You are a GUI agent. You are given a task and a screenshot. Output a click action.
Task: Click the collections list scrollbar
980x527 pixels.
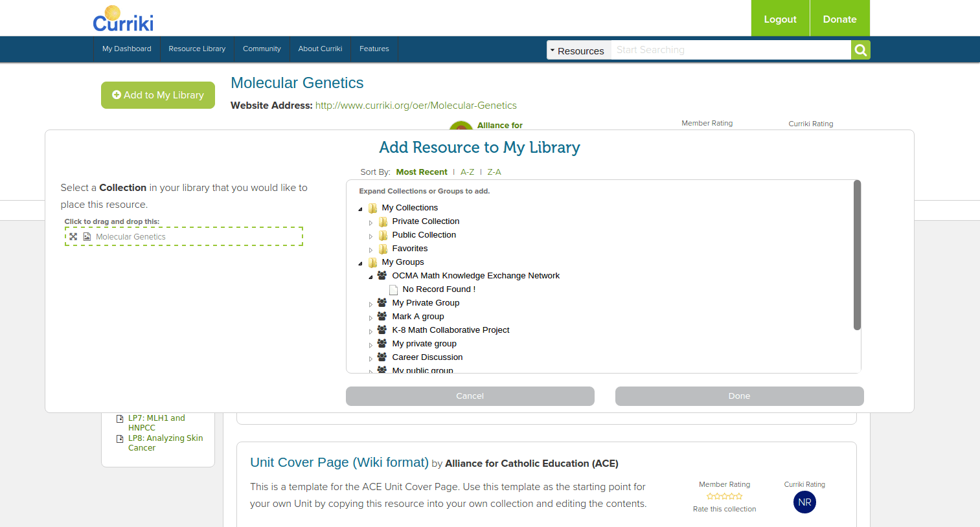(x=857, y=255)
